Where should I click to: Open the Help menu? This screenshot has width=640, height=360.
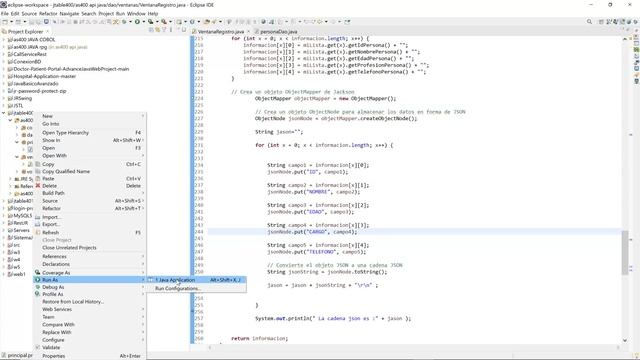[153, 13]
